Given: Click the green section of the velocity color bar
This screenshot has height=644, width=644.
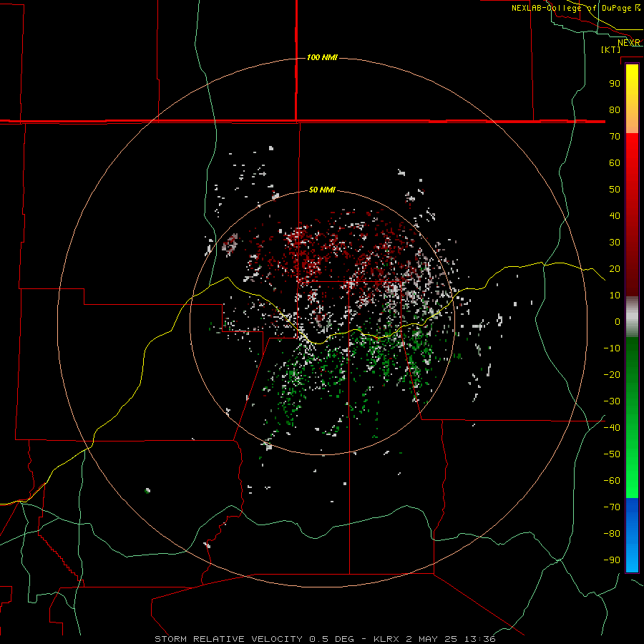Looking at the screenshot, I should (632, 418).
